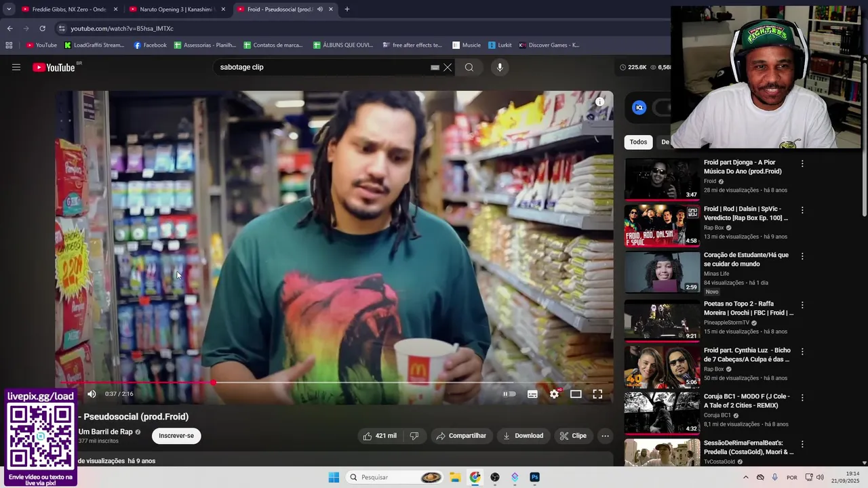Click the Clipe button
Screen dimensions: 868x488
click(573, 436)
